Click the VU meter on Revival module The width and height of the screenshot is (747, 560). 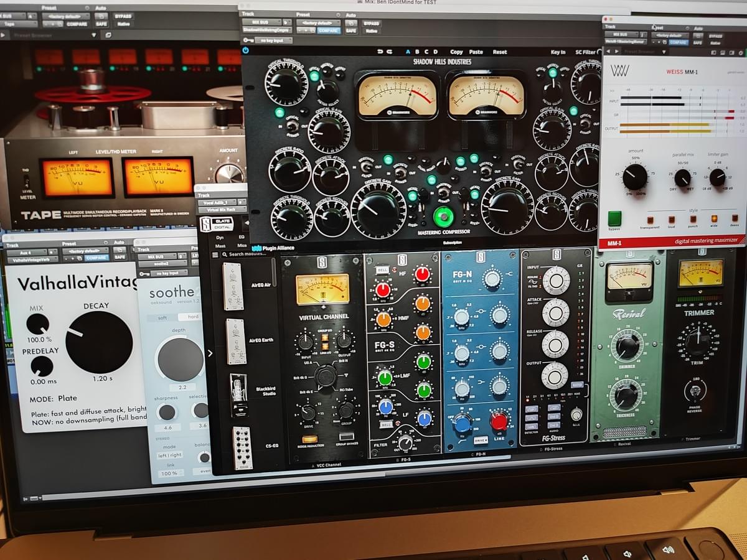coord(629,277)
